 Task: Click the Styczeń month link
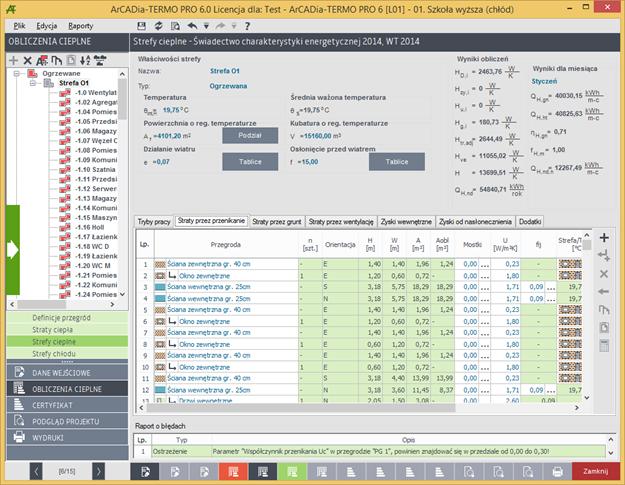point(544,81)
